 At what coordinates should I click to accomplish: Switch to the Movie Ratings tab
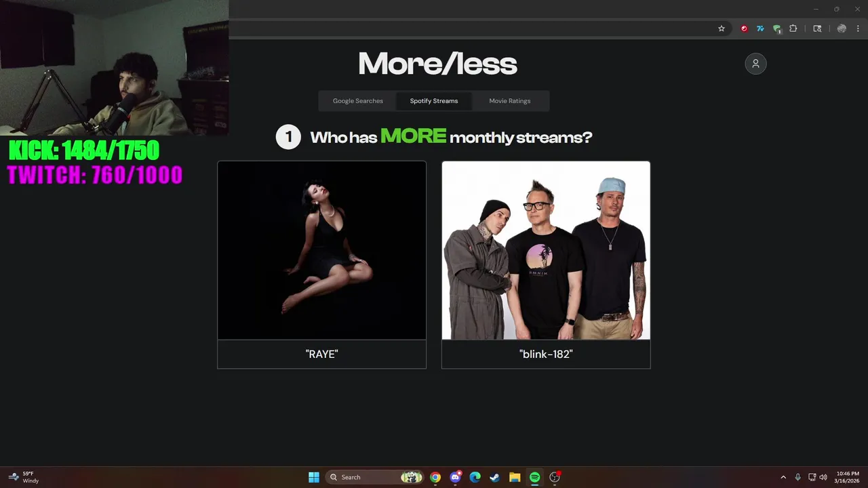click(x=510, y=101)
